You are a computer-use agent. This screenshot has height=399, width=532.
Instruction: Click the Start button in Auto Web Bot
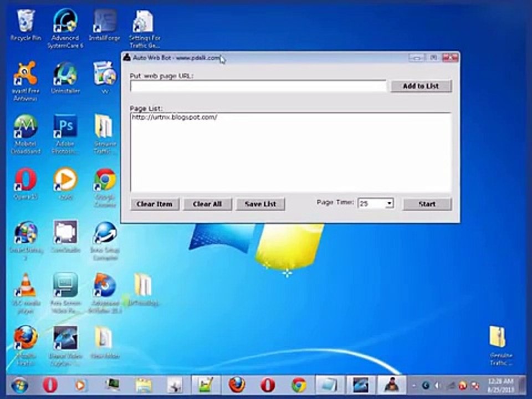point(427,204)
